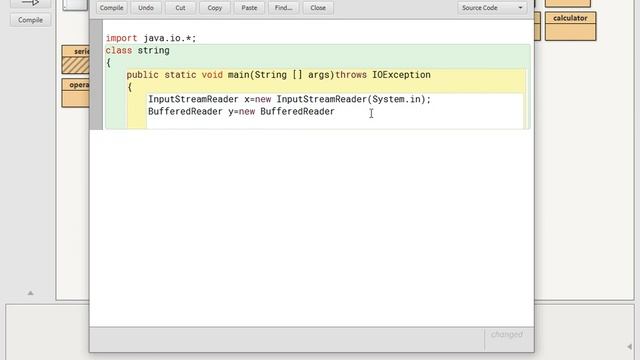This screenshot has height=360, width=640.
Task: Click the 'changed' status indicator
Action: pyautogui.click(x=507, y=334)
